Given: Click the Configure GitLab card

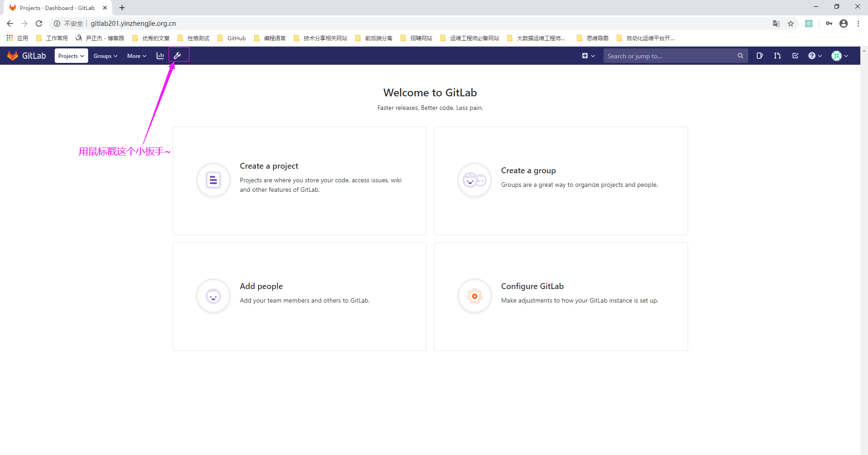Looking at the screenshot, I should pyautogui.click(x=561, y=297).
